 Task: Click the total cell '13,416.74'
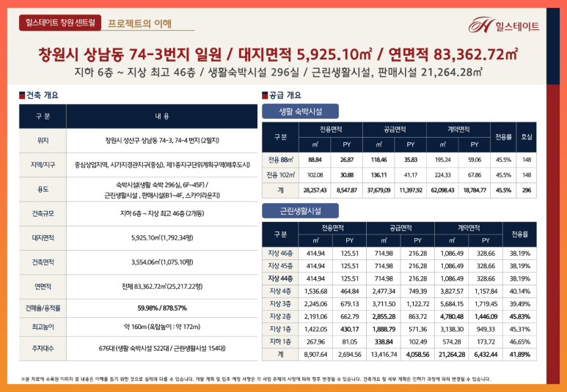pyautogui.click(x=384, y=355)
